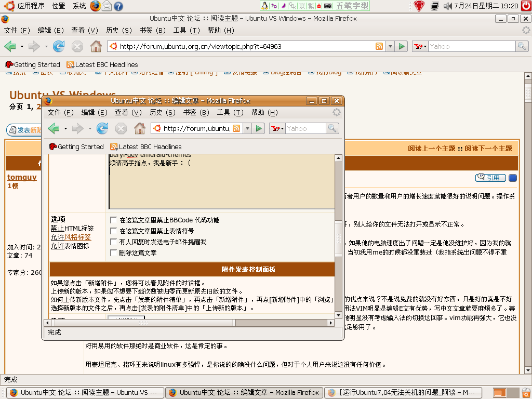Click 风格标签 link in options

pyautogui.click(x=77, y=237)
